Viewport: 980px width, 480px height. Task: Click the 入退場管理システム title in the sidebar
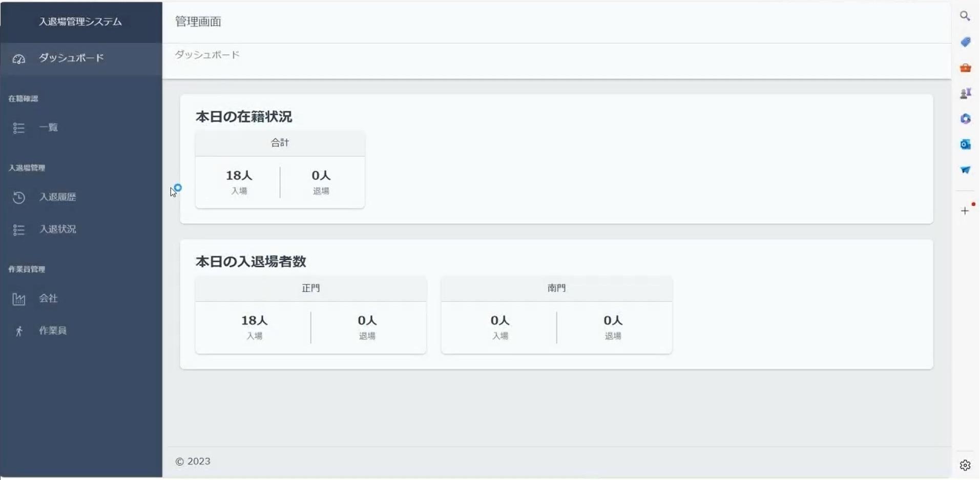coord(80,22)
